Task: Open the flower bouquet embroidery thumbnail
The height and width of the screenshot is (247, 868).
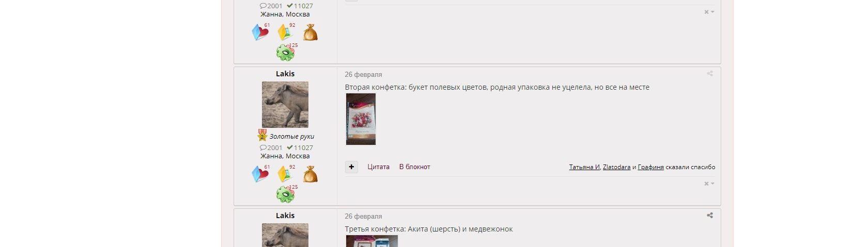Action: click(x=361, y=119)
